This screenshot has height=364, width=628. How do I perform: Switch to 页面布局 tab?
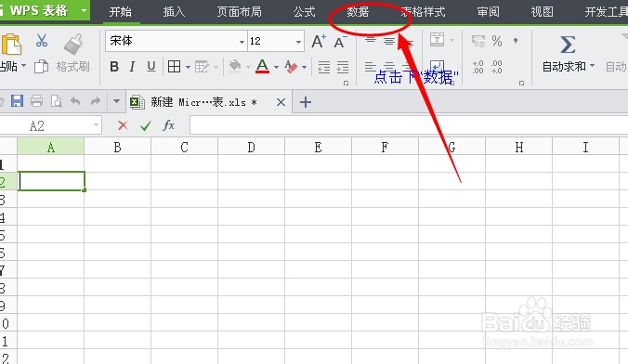[x=239, y=12]
